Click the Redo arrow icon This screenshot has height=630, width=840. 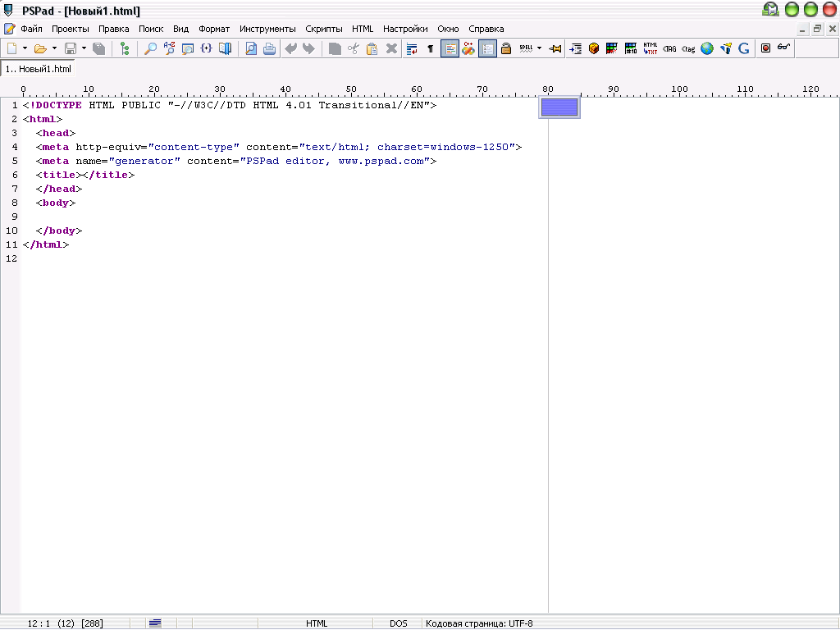pos(308,48)
